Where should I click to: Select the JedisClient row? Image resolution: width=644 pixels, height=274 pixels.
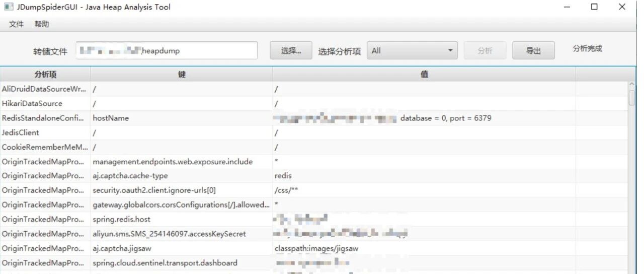click(x=314, y=132)
